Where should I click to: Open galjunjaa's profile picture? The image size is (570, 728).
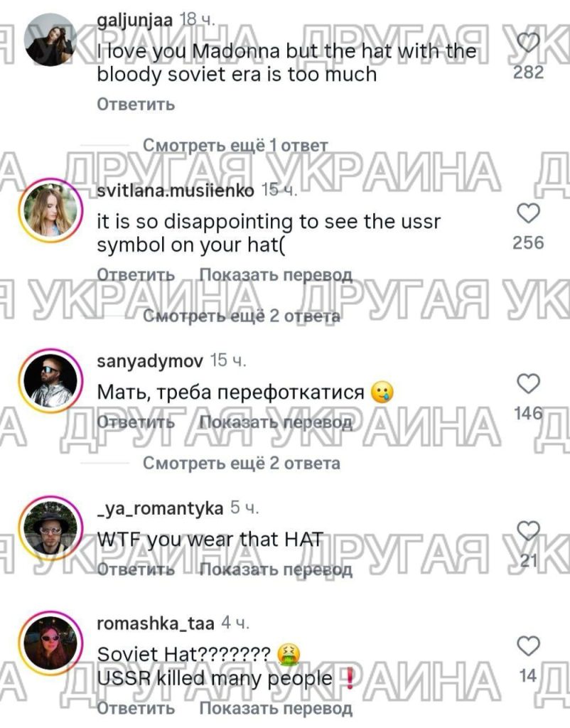click(50, 40)
